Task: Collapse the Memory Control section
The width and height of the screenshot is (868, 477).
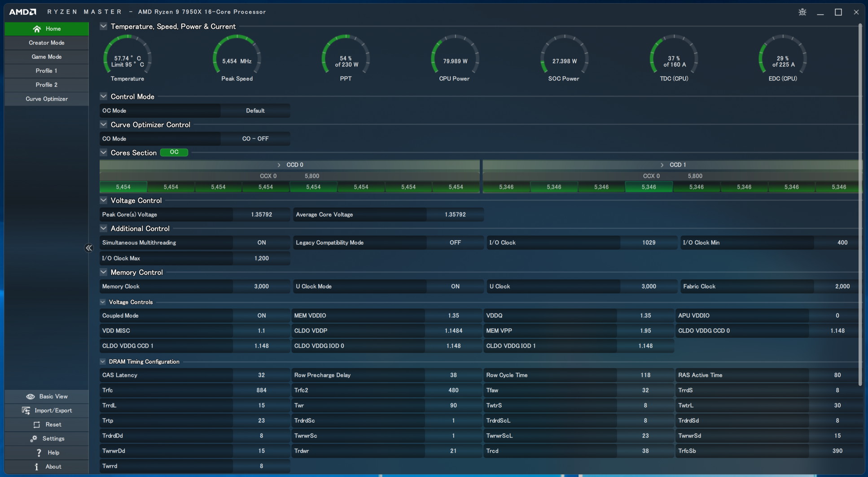Action: pyautogui.click(x=104, y=272)
